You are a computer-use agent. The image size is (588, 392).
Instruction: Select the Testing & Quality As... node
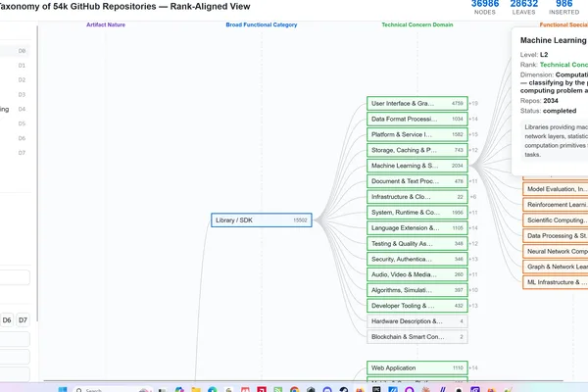(x=417, y=244)
